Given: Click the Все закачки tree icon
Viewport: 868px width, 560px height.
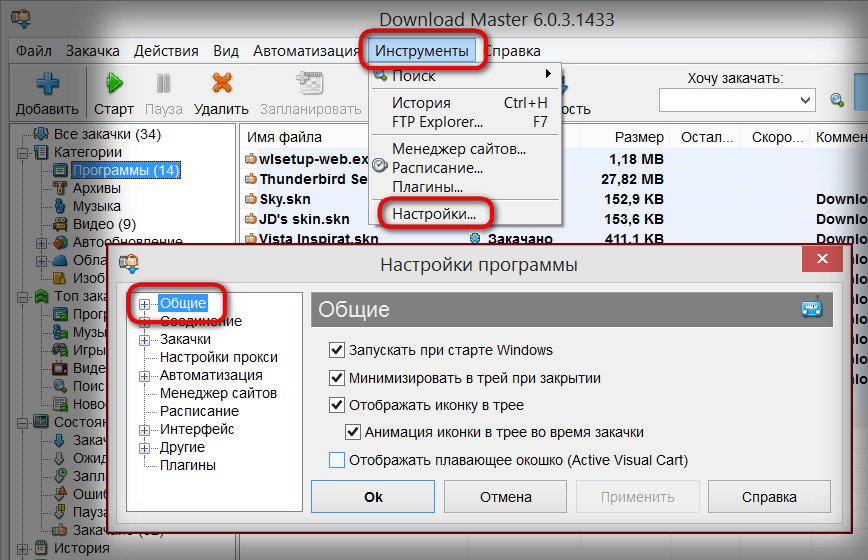Looking at the screenshot, I should coord(41,134).
